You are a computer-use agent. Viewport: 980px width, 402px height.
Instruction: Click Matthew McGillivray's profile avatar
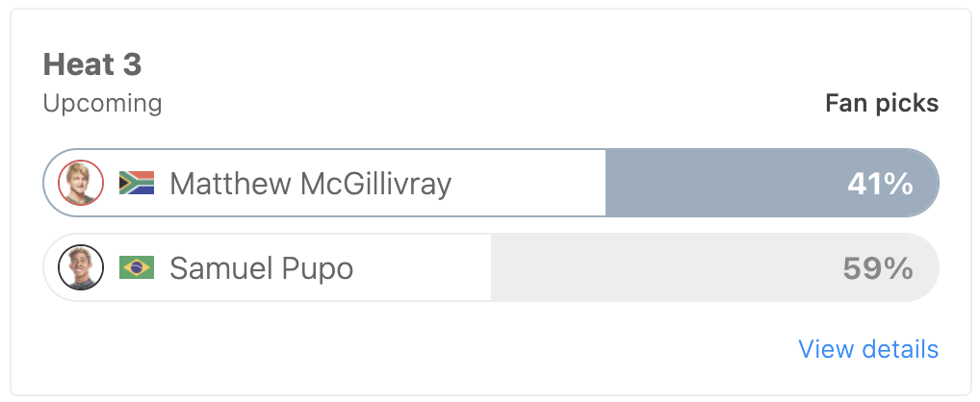tap(81, 183)
